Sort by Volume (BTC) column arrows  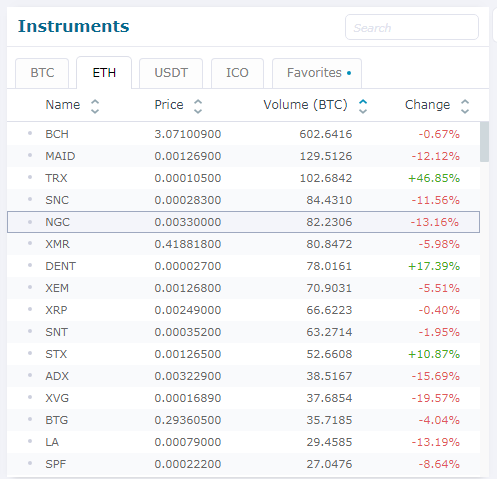pyautogui.click(x=363, y=106)
